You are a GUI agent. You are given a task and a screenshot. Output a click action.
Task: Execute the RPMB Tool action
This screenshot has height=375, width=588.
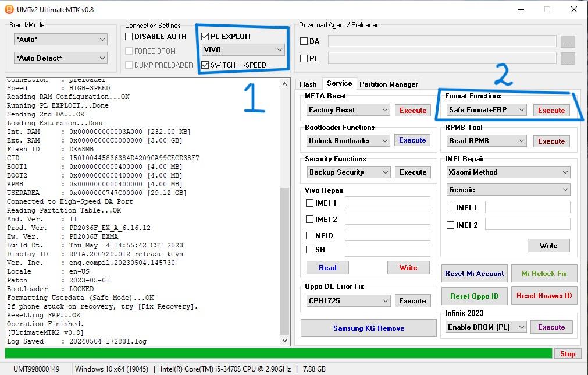[551, 141]
